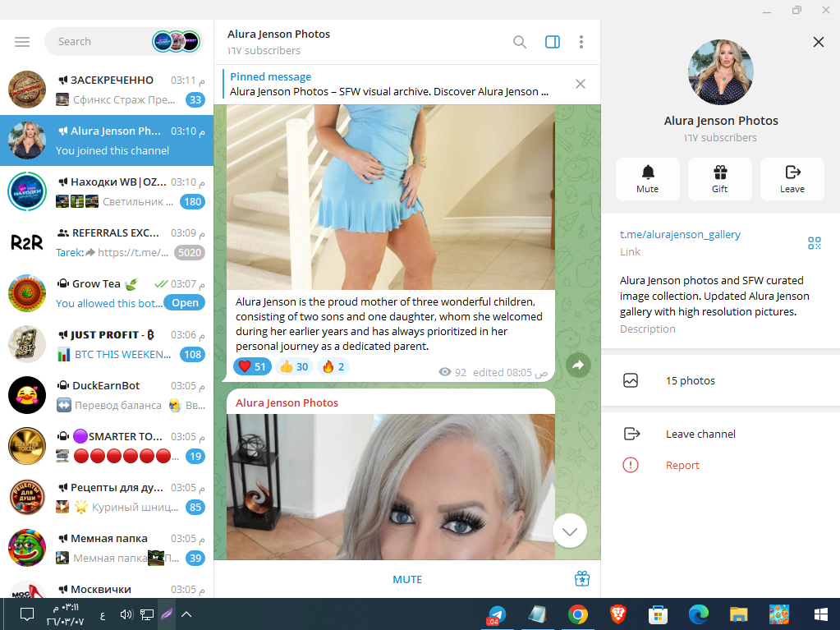Show the channel QR code
Screen dimensions: 840x630
pyautogui.click(x=814, y=243)
